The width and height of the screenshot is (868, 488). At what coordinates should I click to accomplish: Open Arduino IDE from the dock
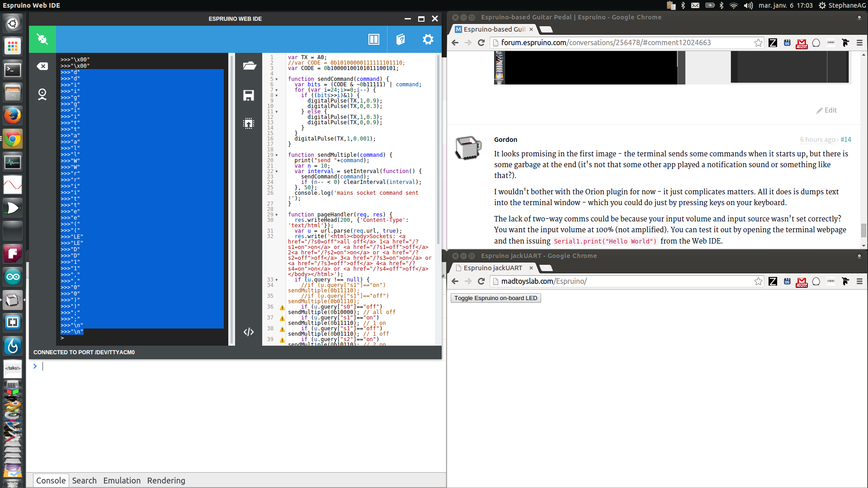pyautogui.click(x=13, y=277)
